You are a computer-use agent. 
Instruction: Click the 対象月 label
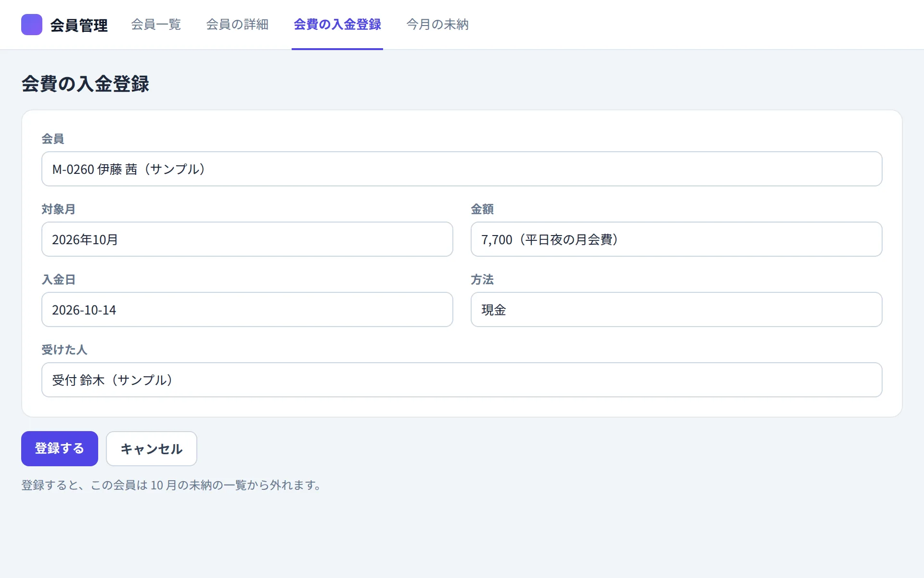click(58, 209)
